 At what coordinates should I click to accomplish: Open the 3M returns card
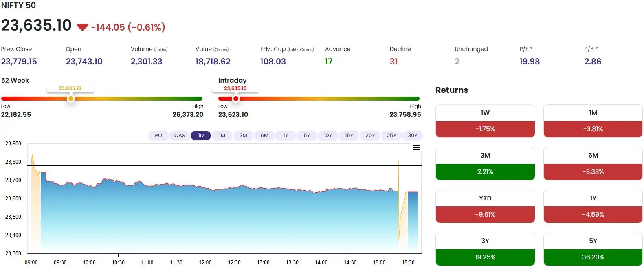click(x=485, y=164)
